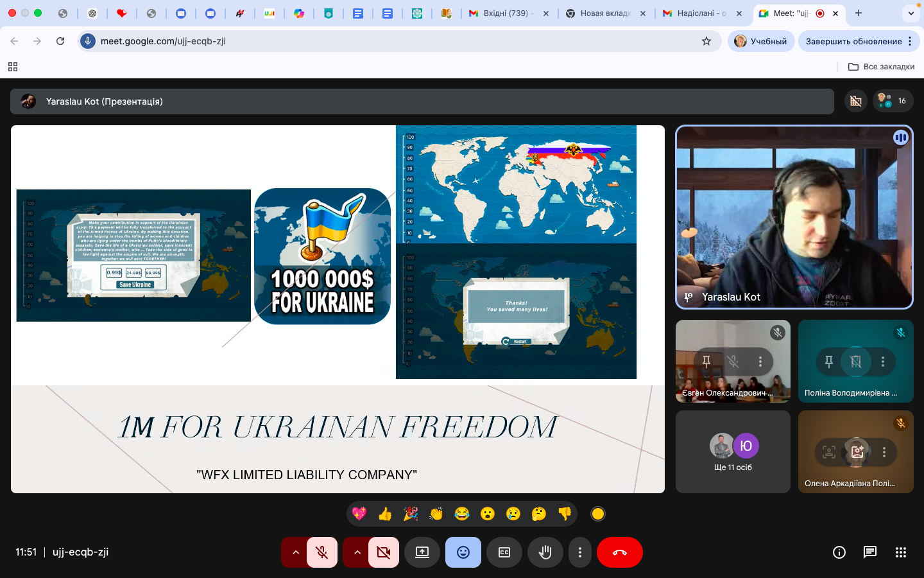The width and height of the screenshot is (924, 578).
Task: Hide the emoji reactions bar
Action: click(x=463, y=552)
